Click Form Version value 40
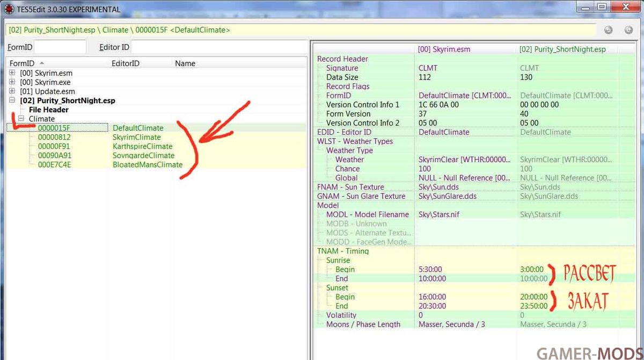 (x=524, y=114)
